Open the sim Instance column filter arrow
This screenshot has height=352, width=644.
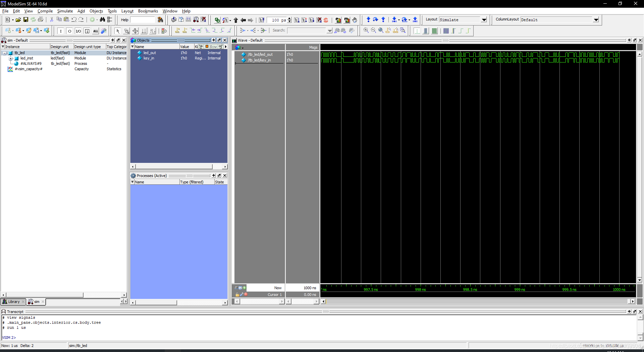click(3, 47)
